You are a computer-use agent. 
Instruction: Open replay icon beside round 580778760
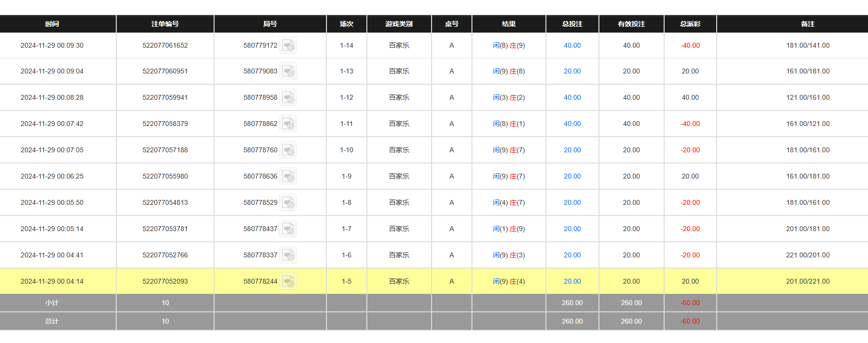288,150
